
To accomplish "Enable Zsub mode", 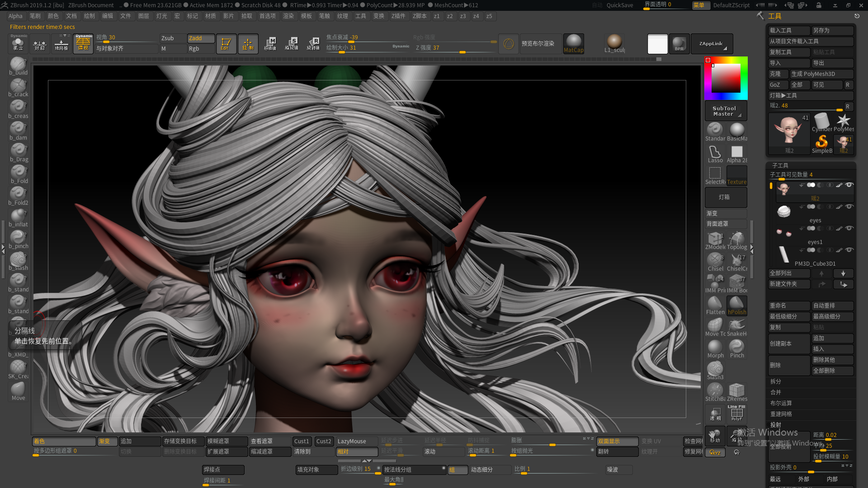I will (172, 38).
